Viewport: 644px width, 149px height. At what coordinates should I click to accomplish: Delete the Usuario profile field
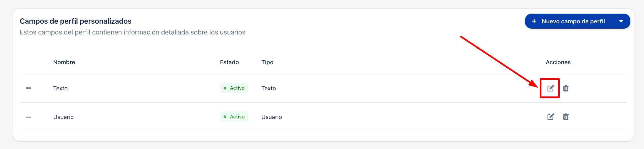[566, 117]
